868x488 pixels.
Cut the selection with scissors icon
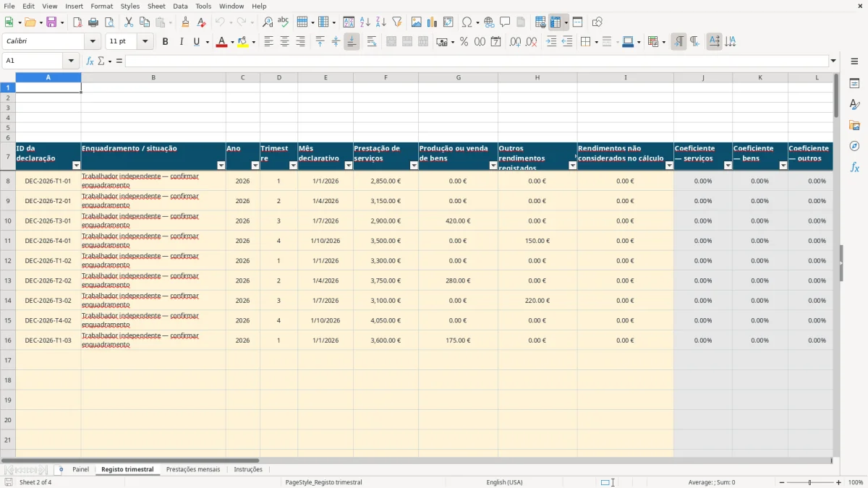(x=129, y=22)
